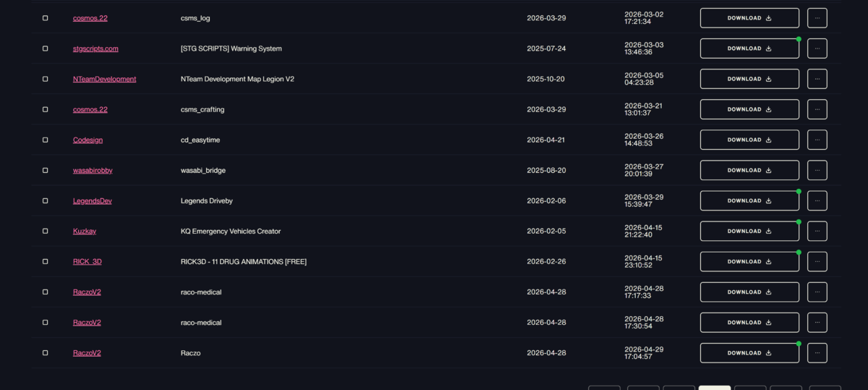Visit the Kuzkay author profile link
Viewport: 868px width, 390px height.
coord(85,231)
